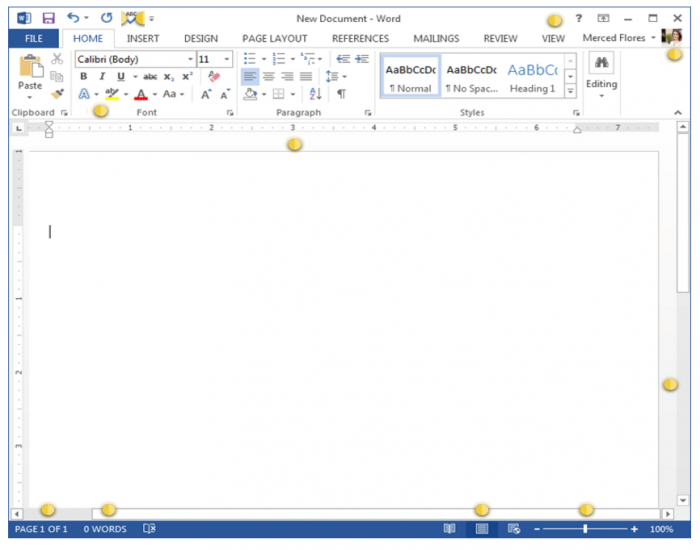Switch to Read Mode view
The width and height of the screenshot is (700, 550).
450,529
